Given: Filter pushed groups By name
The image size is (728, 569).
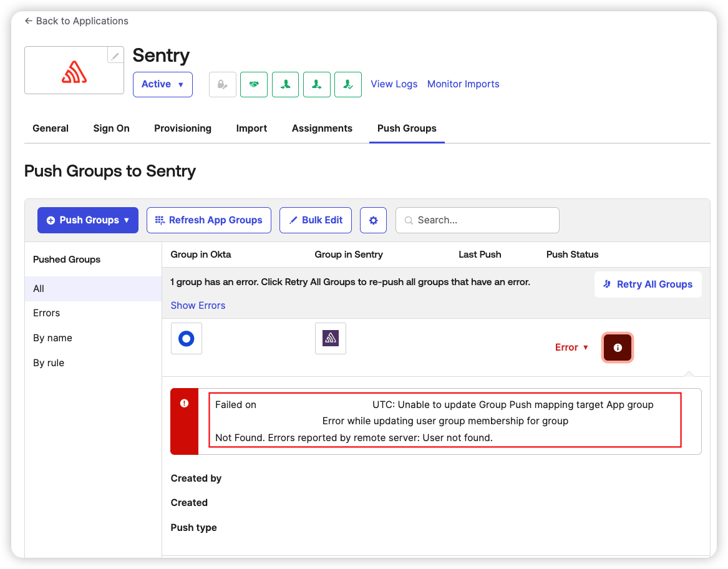Looking at the screenshot, I should (94, 338).
